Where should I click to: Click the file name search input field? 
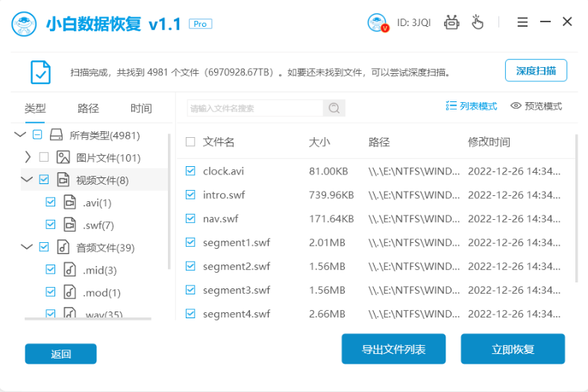254,108
